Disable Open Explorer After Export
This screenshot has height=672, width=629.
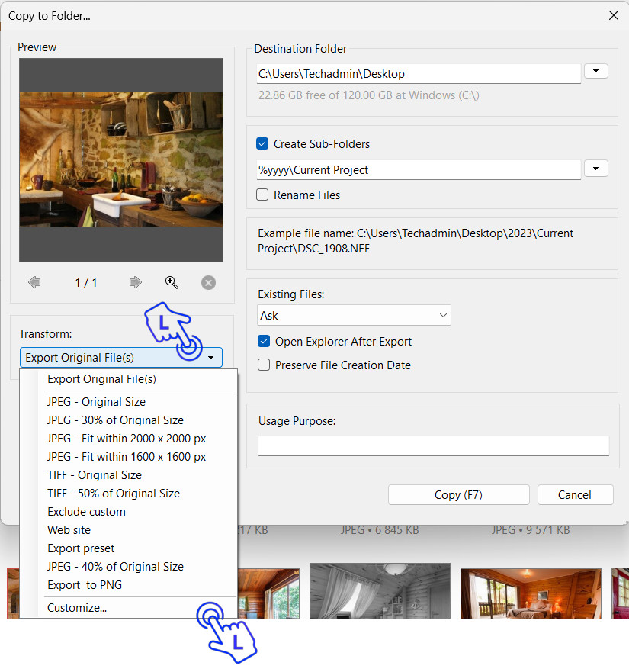(x=264, y=342)
